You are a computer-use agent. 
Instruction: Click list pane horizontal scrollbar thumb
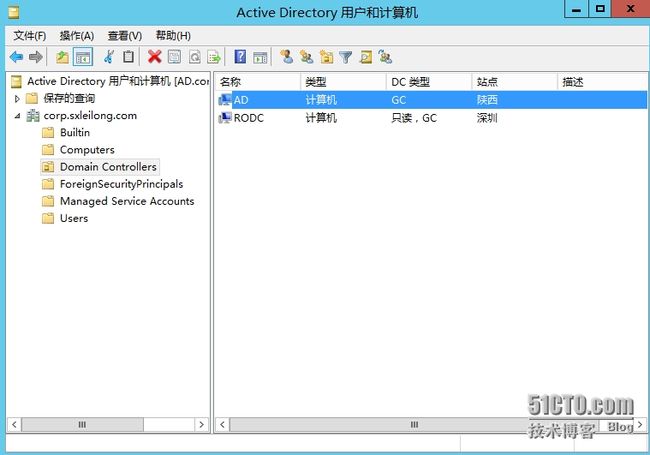click(415, 425)
